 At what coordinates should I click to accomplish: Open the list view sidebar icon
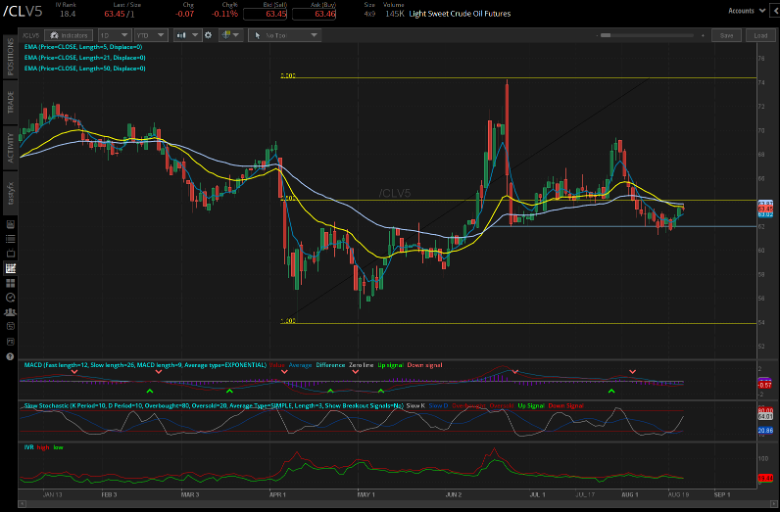pos(10,239)
